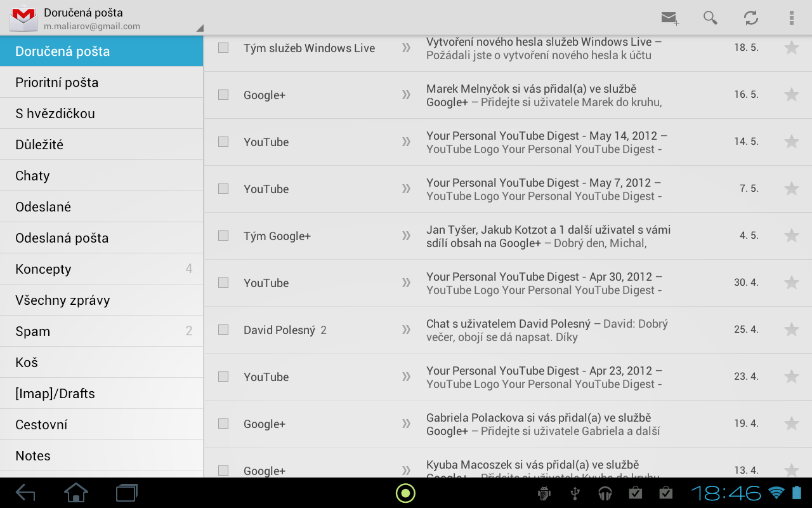The image size is (812, 508).
Task: Check the checkbox for the YouTube Digest email
Action: (x=223, y=142)
